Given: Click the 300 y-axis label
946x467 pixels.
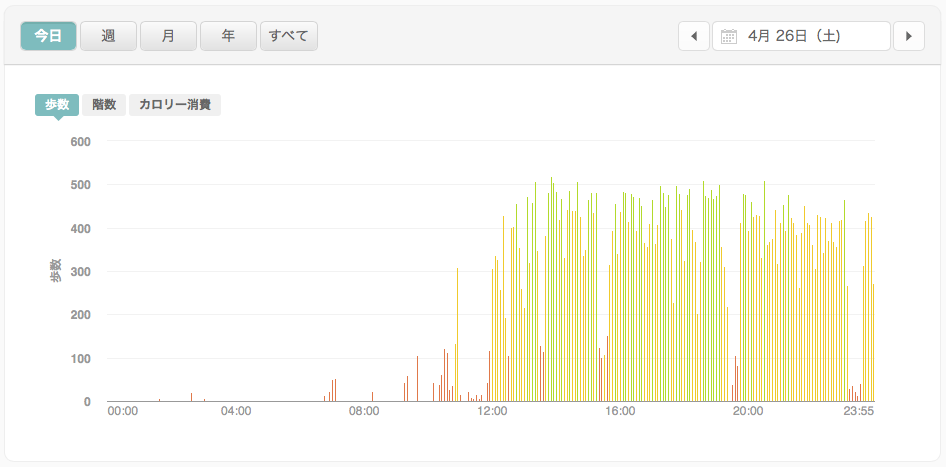Looking at the screenshot, I should pyautogui.click(x=80, y=272).
